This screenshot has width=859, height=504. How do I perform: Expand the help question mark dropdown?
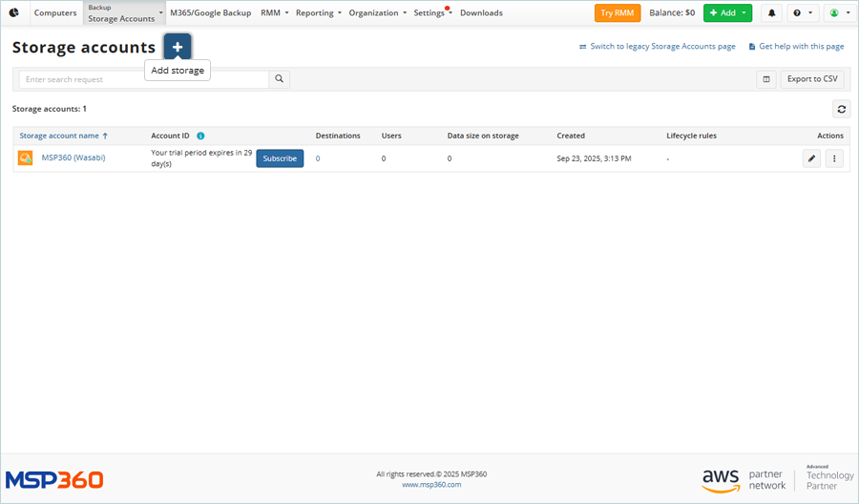pos(802,13)
